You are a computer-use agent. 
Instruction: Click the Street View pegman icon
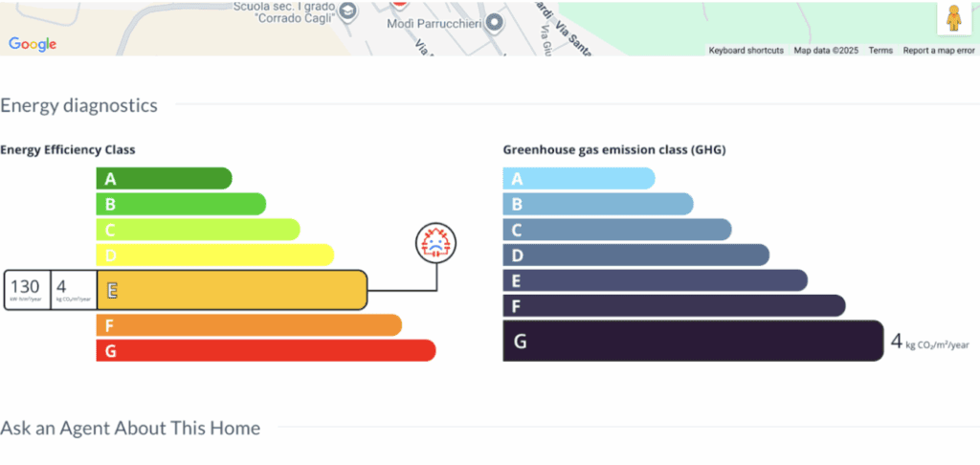point(952,20)
